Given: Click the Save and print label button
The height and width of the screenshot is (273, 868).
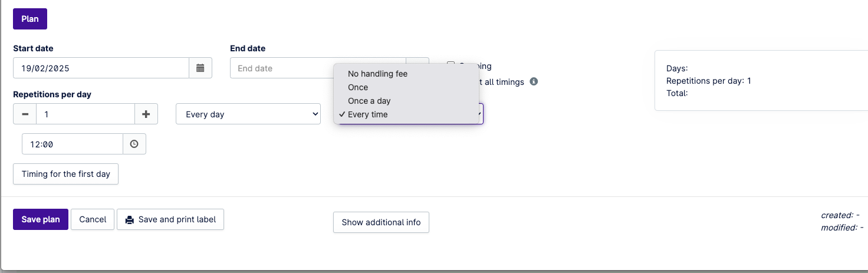Looking at the screenshot, I should point(170,219).
